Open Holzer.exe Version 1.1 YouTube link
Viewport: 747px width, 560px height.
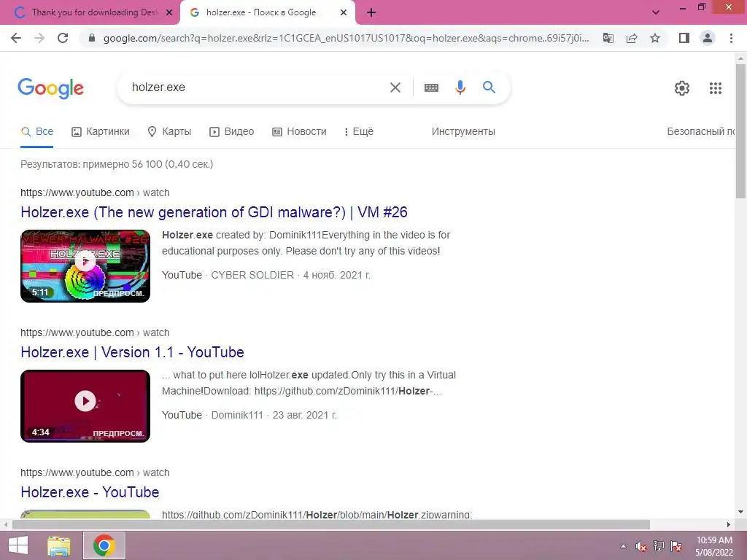(133, 352)
